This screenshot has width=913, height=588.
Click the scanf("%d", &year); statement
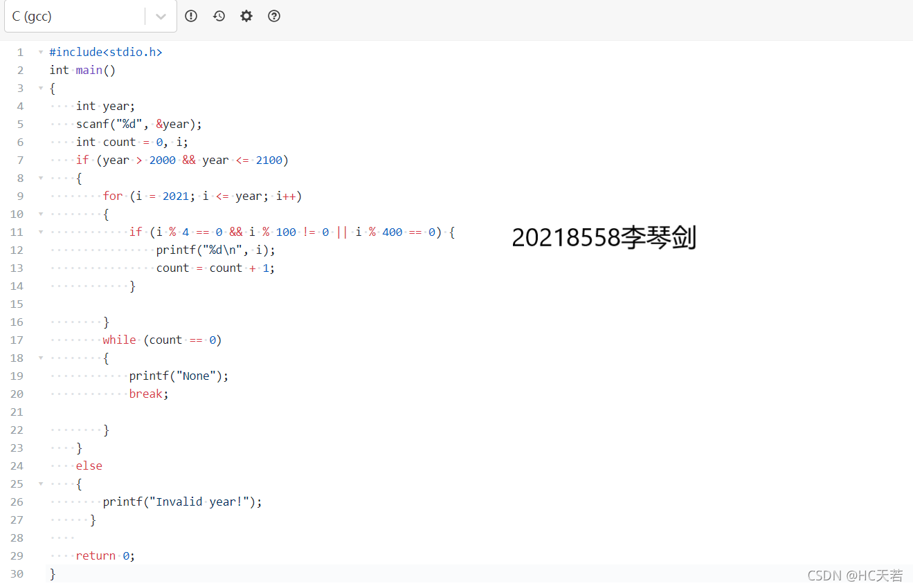[139, 124]
